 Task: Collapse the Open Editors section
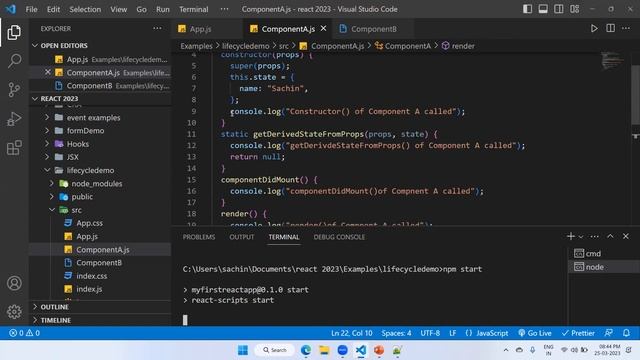pyautogui.click(x=100, y=45)
